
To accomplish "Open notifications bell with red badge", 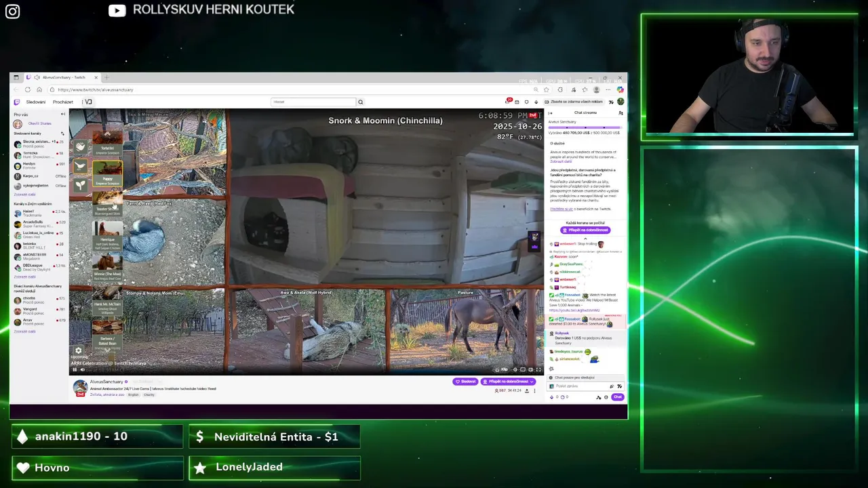I will [x=508, y=102].
